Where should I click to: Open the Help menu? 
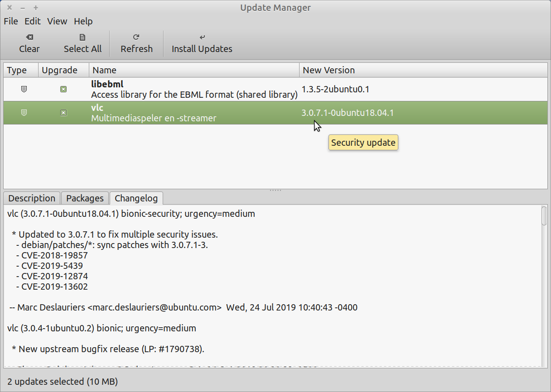(83, 21)
